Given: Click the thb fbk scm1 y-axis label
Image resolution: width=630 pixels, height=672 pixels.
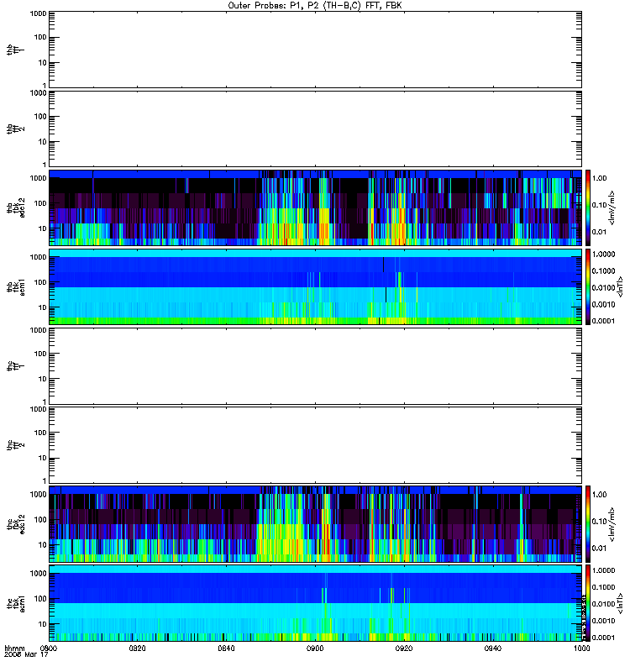Looking at the screenshot, I should [x=16, y=286].
